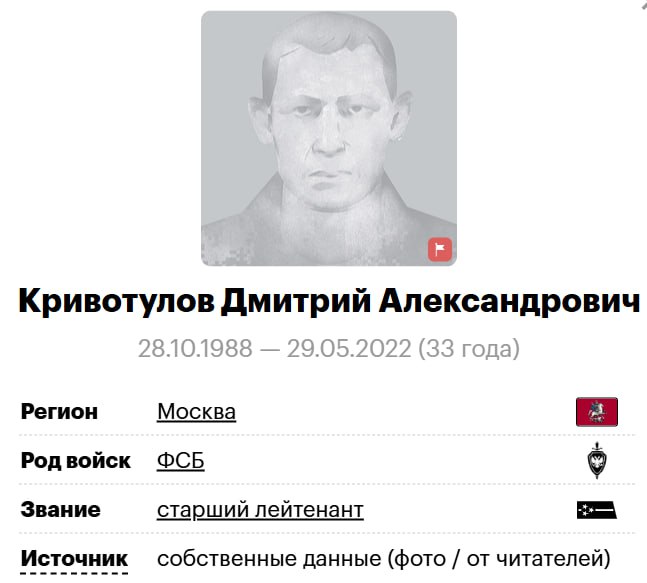Click the senior lieutenant shoulder strap icon

(x=597, y=510)
